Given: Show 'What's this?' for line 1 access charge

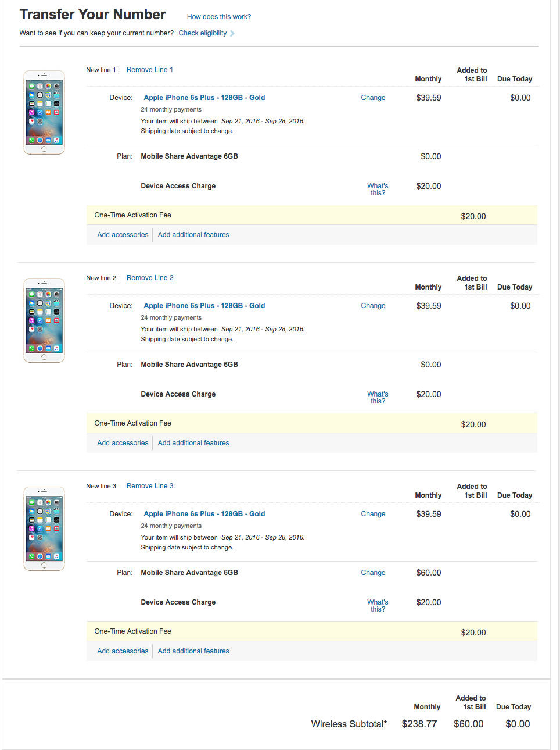Looking at the screenshot, I should (x=378, y=190).
